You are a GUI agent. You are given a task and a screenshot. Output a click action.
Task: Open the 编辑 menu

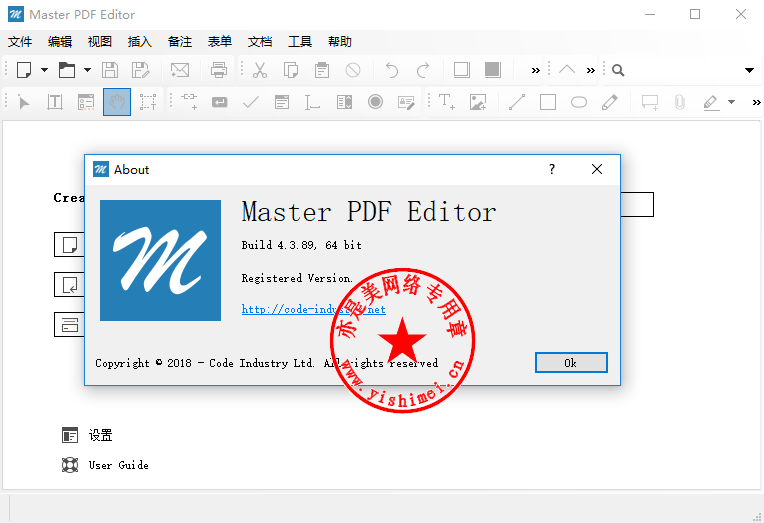tap(60, 42)
